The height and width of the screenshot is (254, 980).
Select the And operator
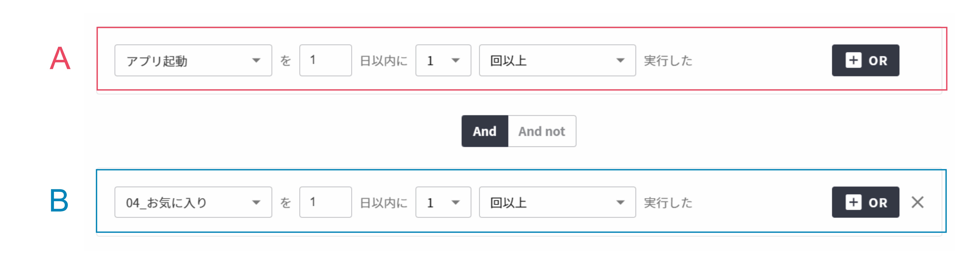(485, 131)
